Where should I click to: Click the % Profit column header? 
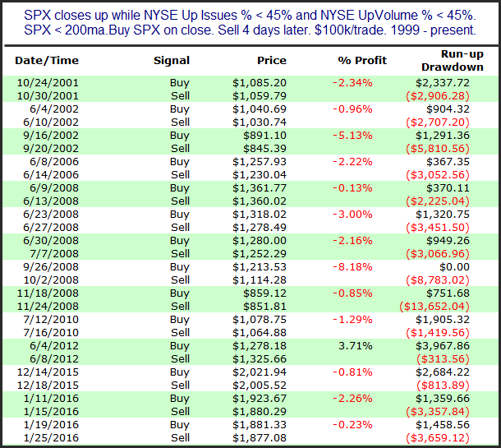(362, 61)
